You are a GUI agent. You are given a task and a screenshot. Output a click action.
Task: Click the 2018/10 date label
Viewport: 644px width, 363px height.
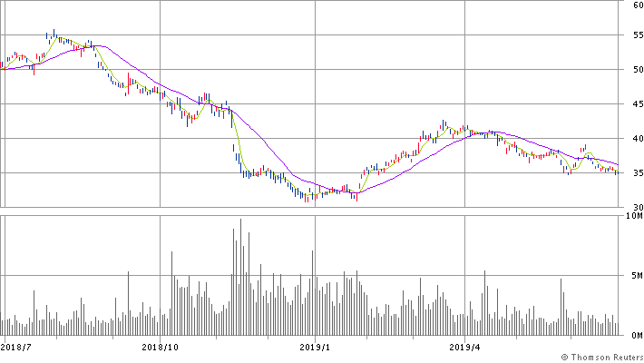[161, 348]
